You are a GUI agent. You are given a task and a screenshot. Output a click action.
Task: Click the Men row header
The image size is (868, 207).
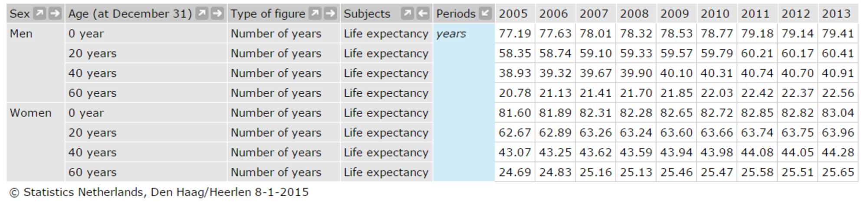coord(21,33)
